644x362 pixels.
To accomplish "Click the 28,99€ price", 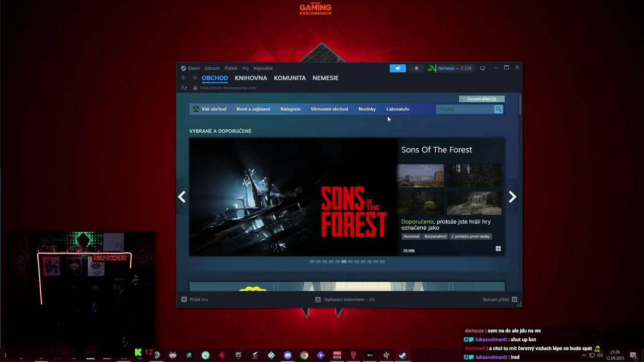I will [409, 250].
